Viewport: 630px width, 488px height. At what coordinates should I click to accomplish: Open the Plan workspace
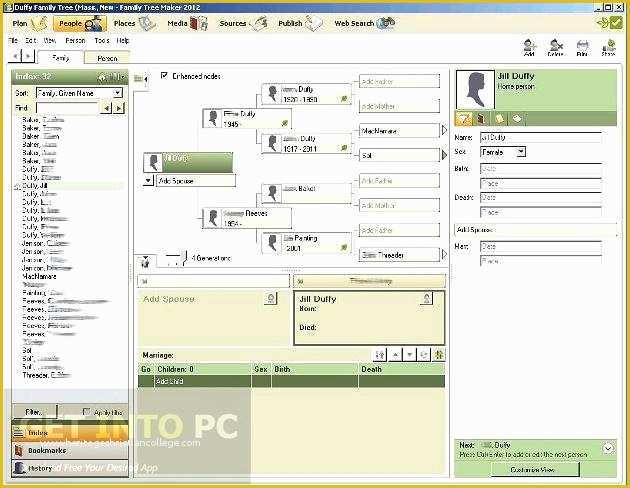pos(29,24)
